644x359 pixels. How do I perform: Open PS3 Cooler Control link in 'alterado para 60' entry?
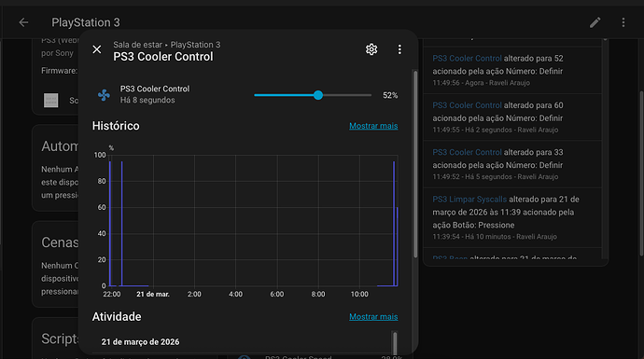(x=467, y=105)
